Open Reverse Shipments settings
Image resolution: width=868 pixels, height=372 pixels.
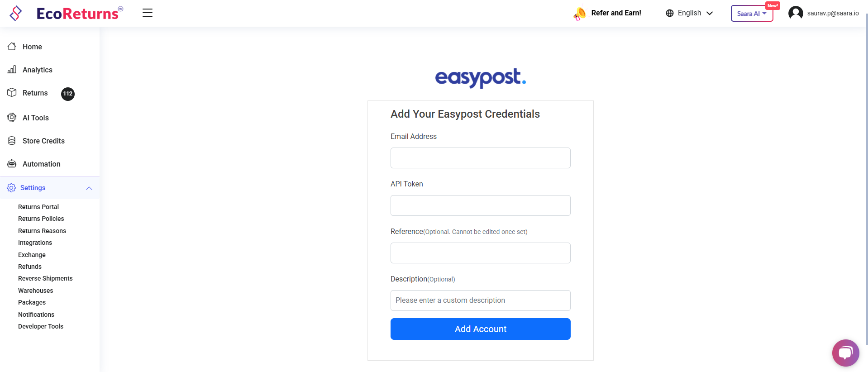(x=45, y=278)
